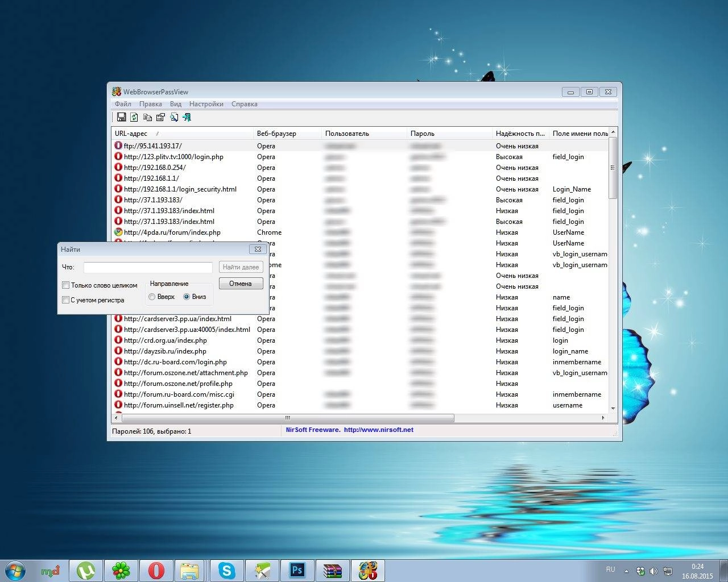Open Skype from the taskbar
This screenshot has height=582, width=728.
click(227, 571)
